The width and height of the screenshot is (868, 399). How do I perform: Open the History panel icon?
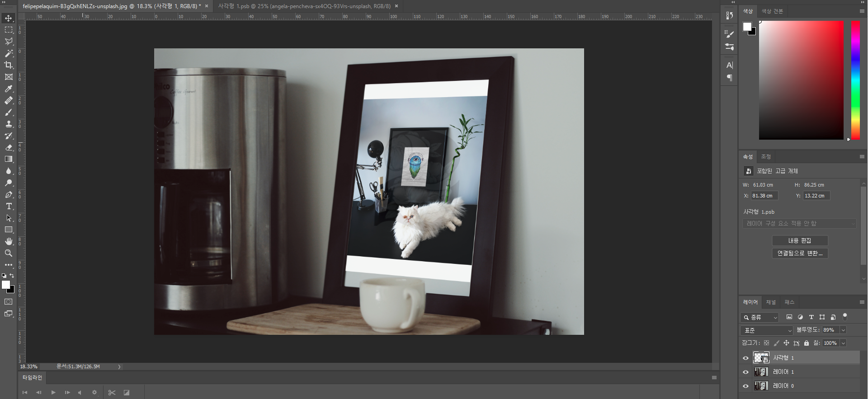coord(729,16)
